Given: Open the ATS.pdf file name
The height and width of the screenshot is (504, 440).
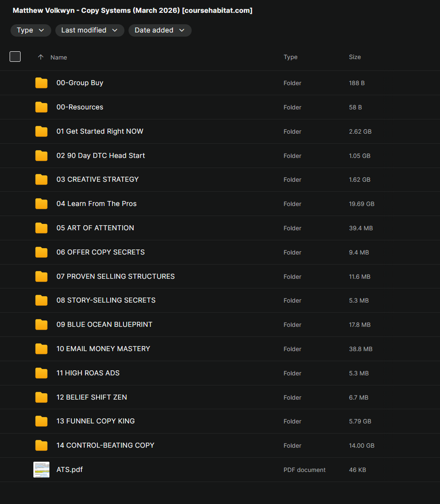Looking at the screenshot, I should tap(70, 470).
